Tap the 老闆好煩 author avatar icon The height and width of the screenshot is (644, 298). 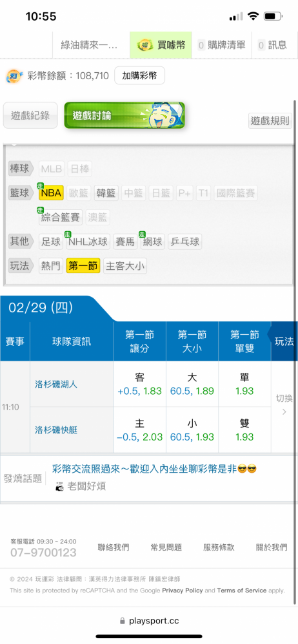[60, 486]
